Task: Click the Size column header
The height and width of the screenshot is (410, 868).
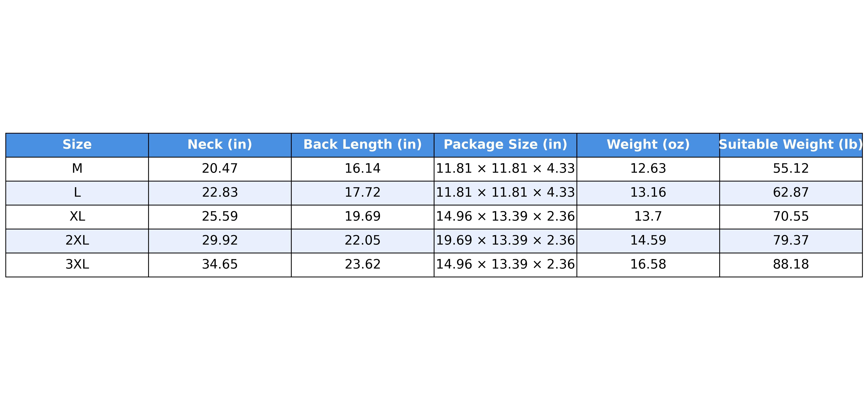Action: coord(77,145)
